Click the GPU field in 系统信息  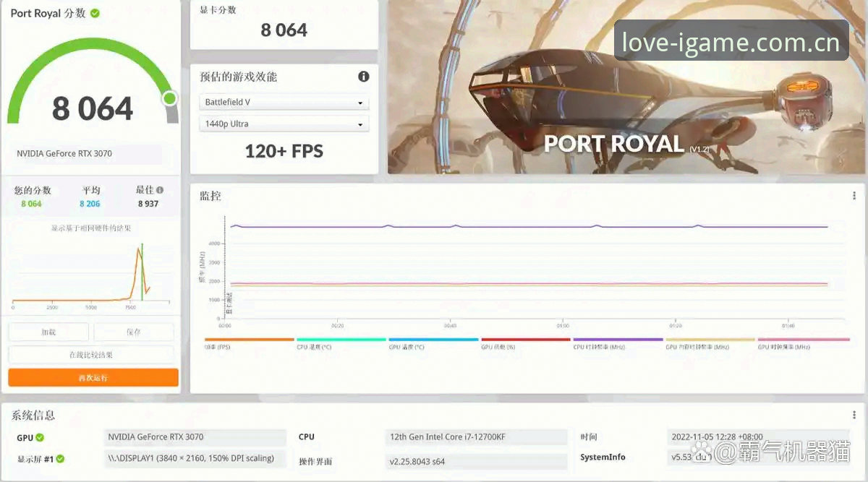[195, 437]
